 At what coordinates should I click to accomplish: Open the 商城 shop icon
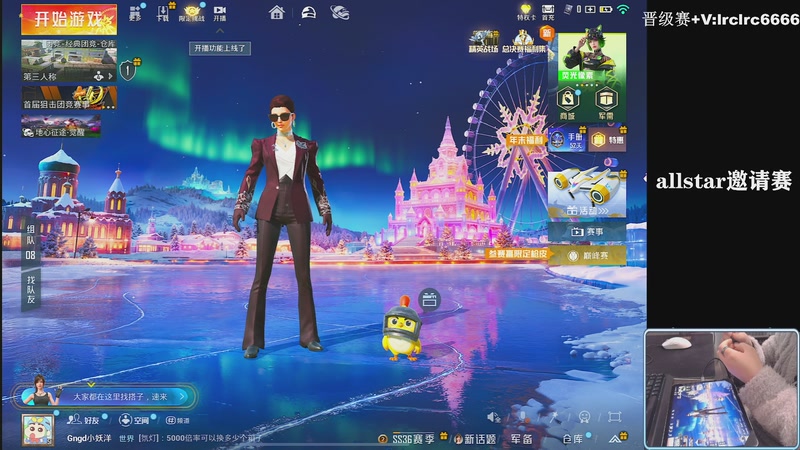pos(567,104)
